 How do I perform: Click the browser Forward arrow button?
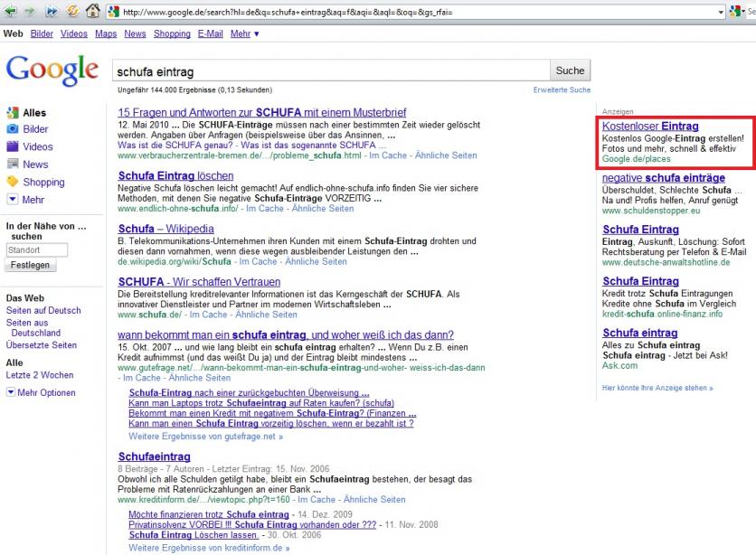[x=30, y=11]
